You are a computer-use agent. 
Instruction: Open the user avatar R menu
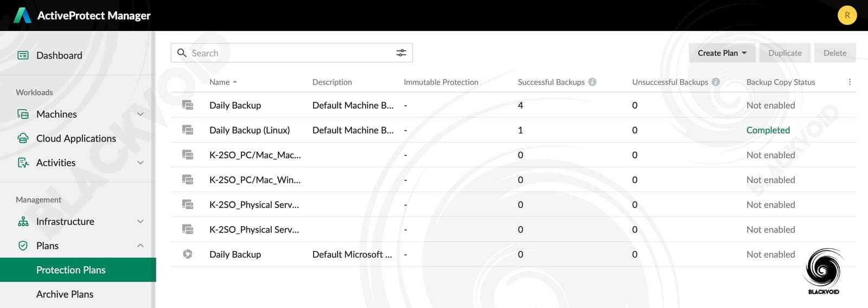coord(847,15)
